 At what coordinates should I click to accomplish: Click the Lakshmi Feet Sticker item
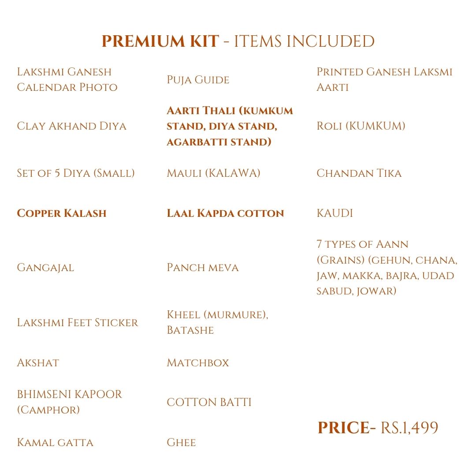coord(78,323)
